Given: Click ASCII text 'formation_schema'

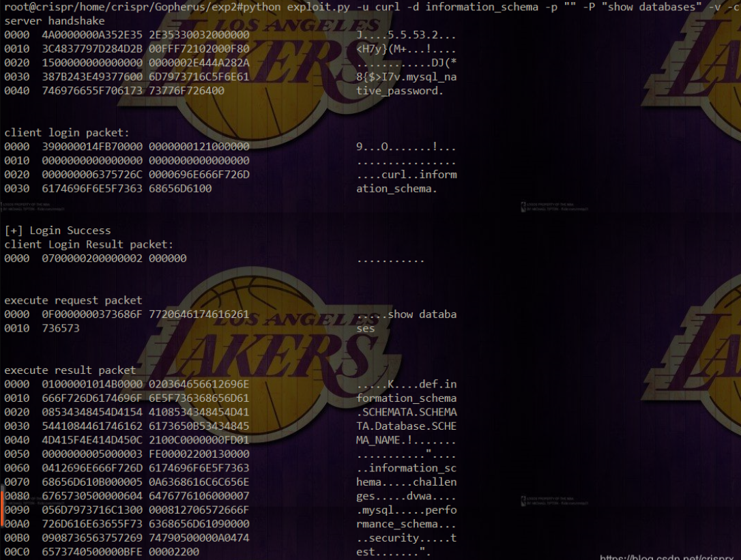Looking at the screenshot, I should tap(407, 398).
